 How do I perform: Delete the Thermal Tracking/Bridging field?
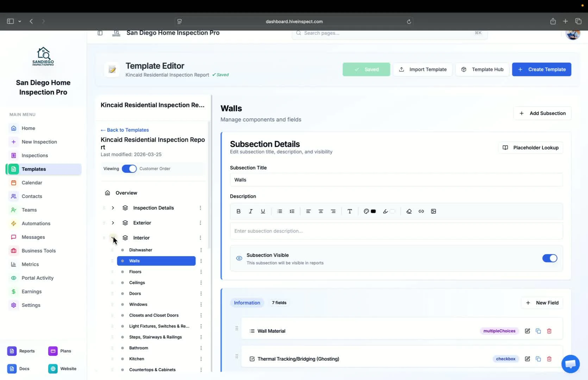(549, 359)
